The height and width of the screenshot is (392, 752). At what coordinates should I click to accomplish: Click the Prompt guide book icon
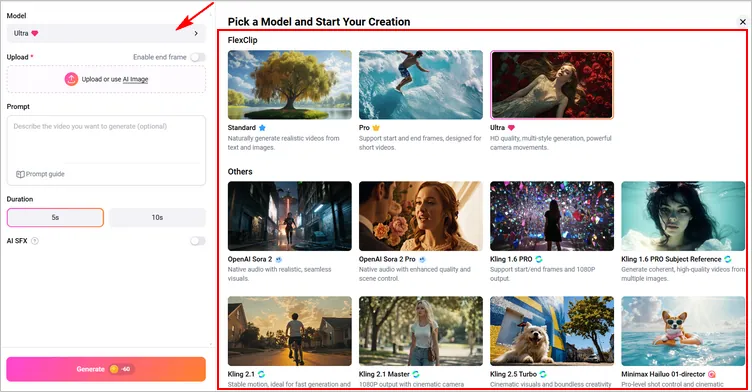coord(20,174)
